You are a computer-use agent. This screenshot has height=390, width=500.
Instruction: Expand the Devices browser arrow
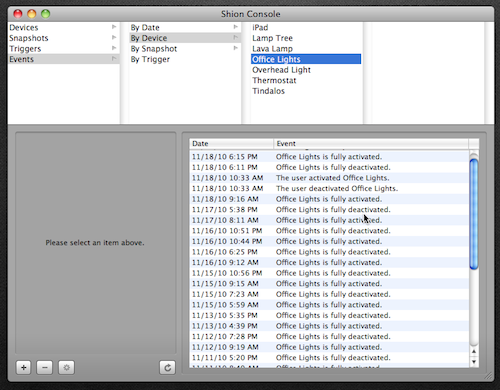pos(114,27)
